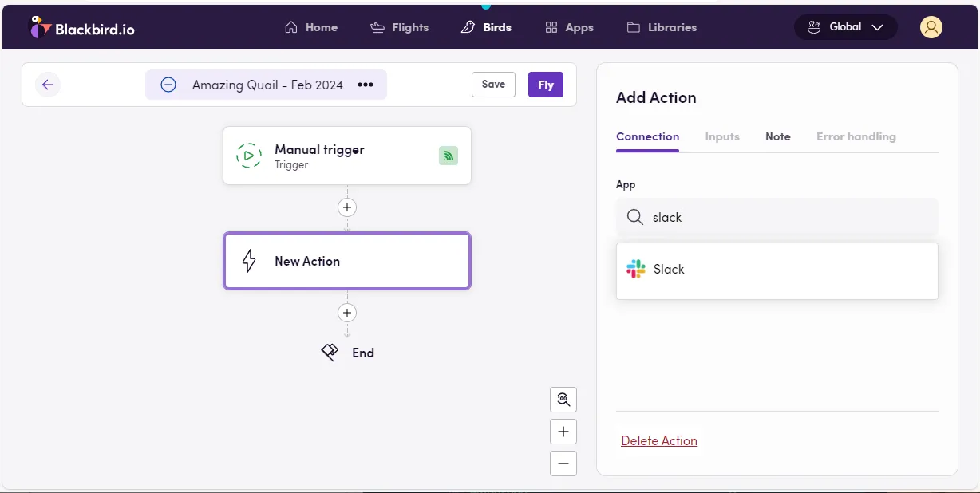
Task: Click the plus node below Manual trigger
Action: 346,207
